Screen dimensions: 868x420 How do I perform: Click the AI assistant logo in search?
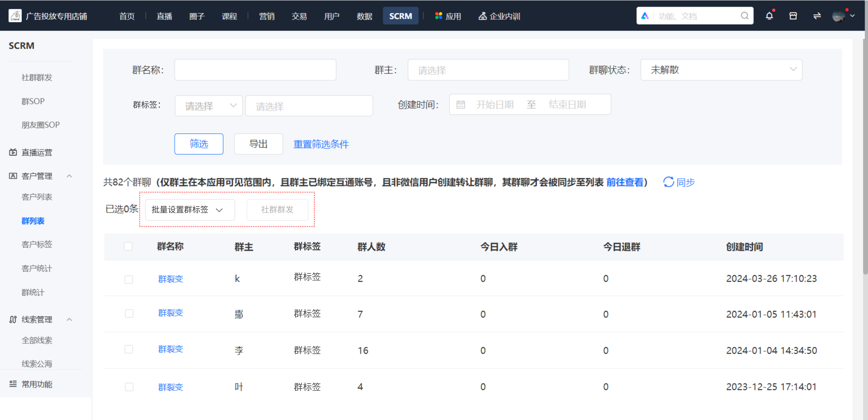pyautogui.click(x=645, y=16)
